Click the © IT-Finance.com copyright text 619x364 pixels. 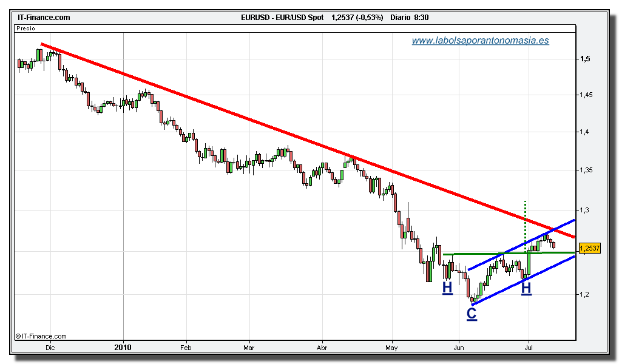(41, 335)
